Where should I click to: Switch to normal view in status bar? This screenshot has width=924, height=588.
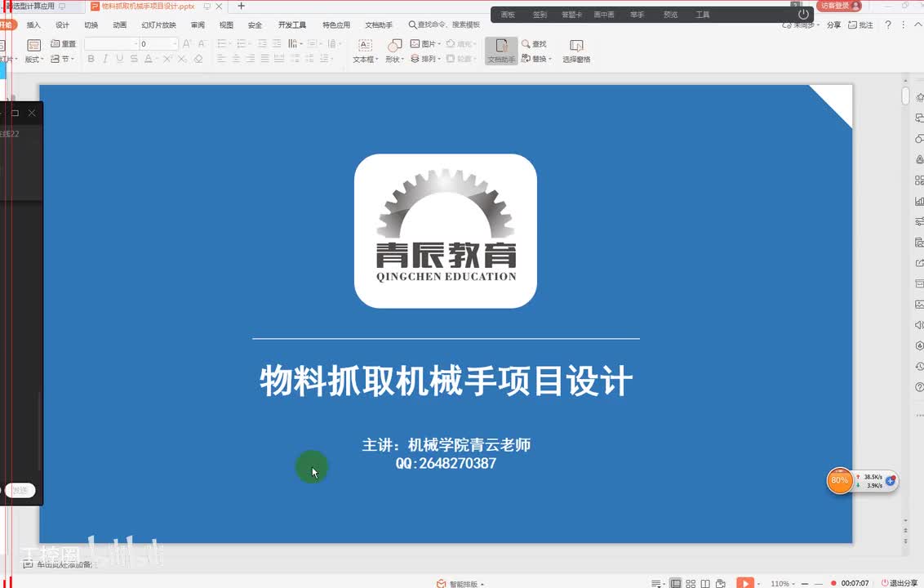pyautogui.click(x=675, y=583)
